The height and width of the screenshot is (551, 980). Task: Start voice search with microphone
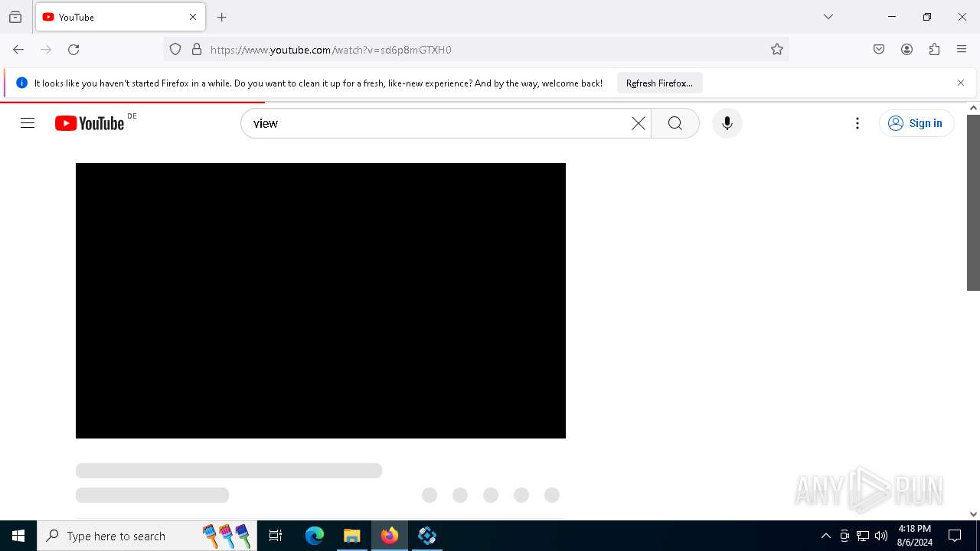727,123
